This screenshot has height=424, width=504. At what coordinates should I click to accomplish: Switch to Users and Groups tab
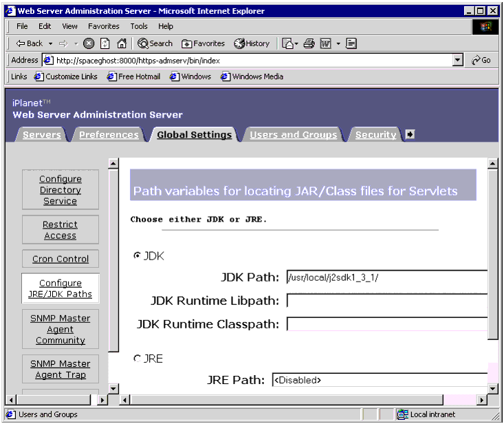(294, 134)
